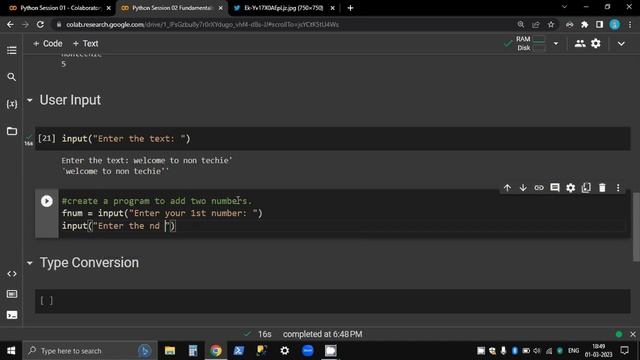The image size is (640, 360).
Task: Collapse the Type Conversion section
Action: pyautogui.click(x=29, y=263)
